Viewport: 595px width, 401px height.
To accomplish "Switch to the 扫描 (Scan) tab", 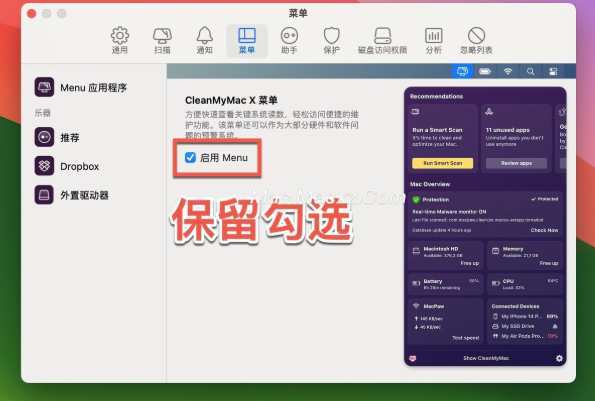I will coord(162,41).
